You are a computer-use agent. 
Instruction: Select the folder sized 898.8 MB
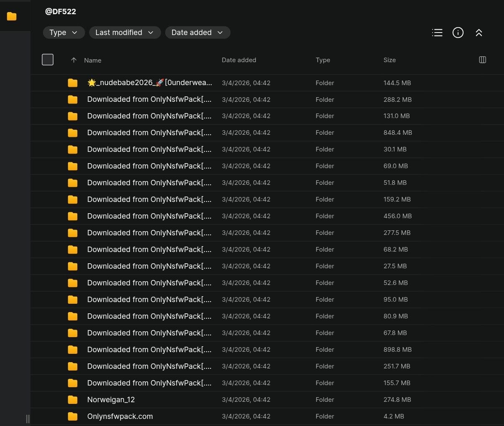point(149,350)
